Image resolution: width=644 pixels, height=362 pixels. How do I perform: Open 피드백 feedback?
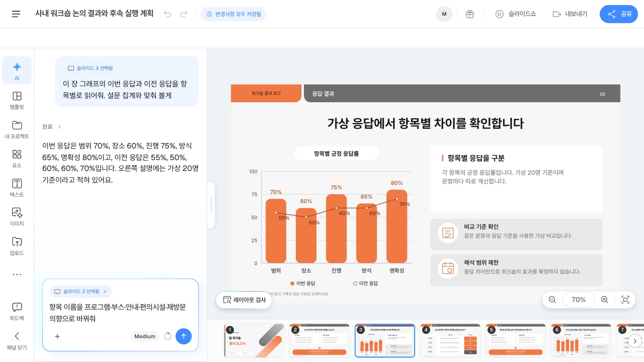click(17, 312)
